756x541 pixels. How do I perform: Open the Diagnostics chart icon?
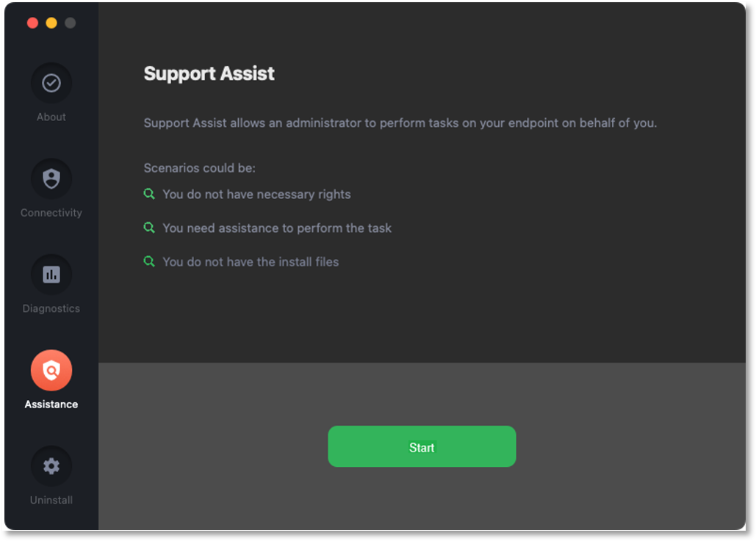51,275
